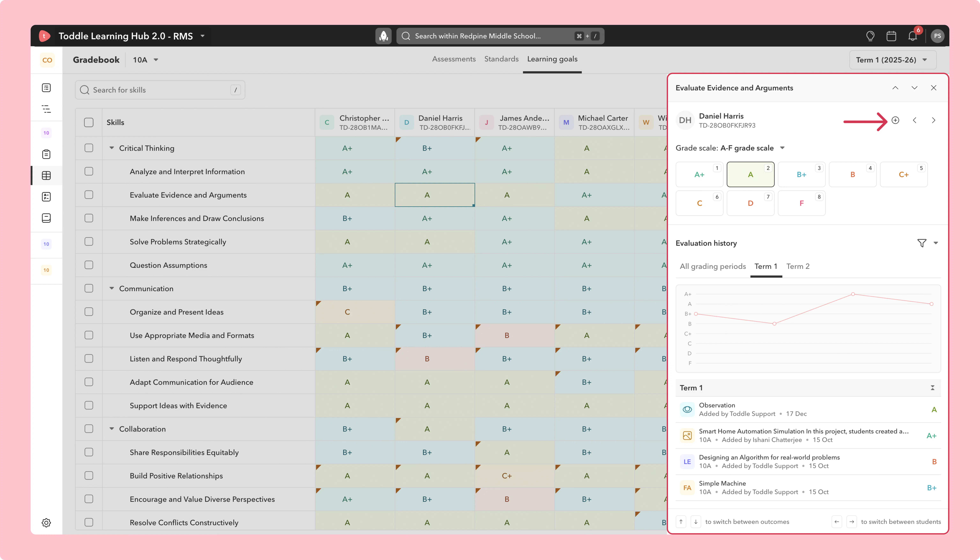
Task: Check the Communication row checkbox
Action: pyautogui.click(x=89, y=288)
